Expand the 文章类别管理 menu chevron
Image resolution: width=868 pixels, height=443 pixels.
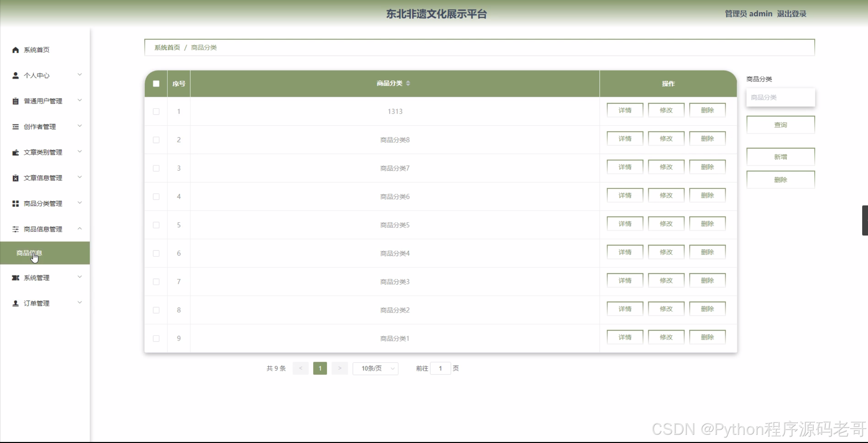pos(79,152)
